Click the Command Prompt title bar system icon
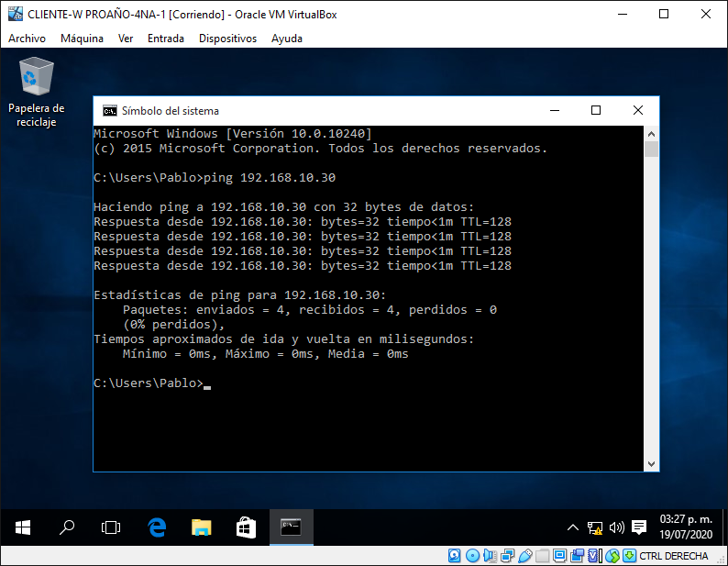This screenshot has width=728, height=566. pyautogui.click(x=110, y=111)
